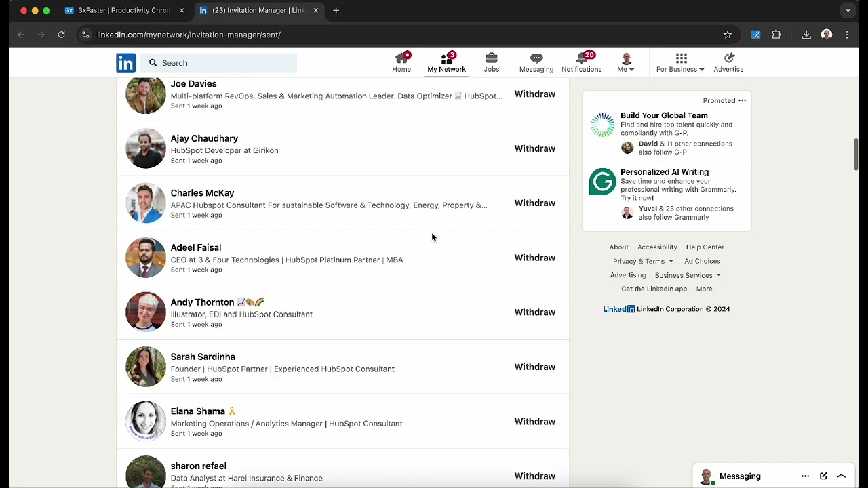This screenshot has width=868, height=488.
Task: Withdraw invitation to Adeel Faisal
Action: coord(534,258)
